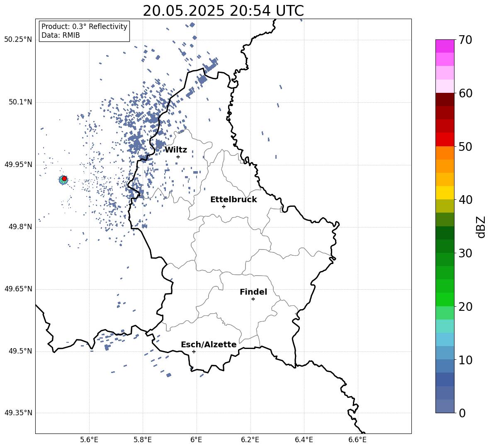Click the 49.8°N latitude label

(21, 227)
